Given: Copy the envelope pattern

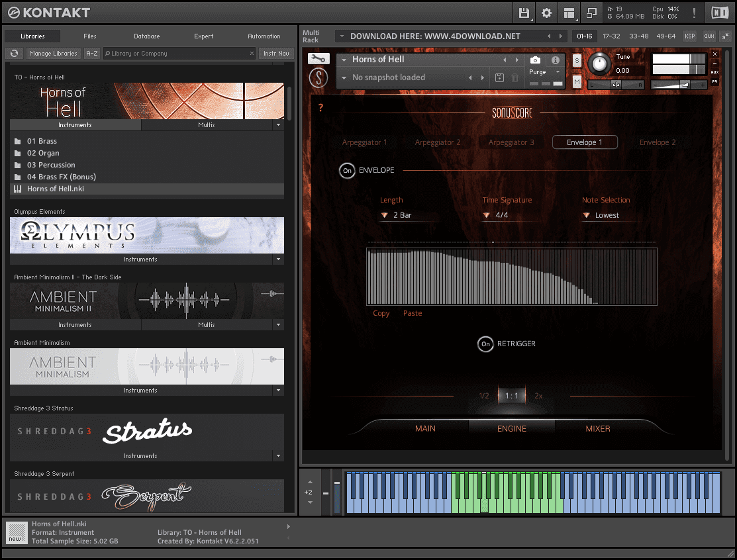Looking at the screenshot, I should pyautogui.click(x=381, y=313).
